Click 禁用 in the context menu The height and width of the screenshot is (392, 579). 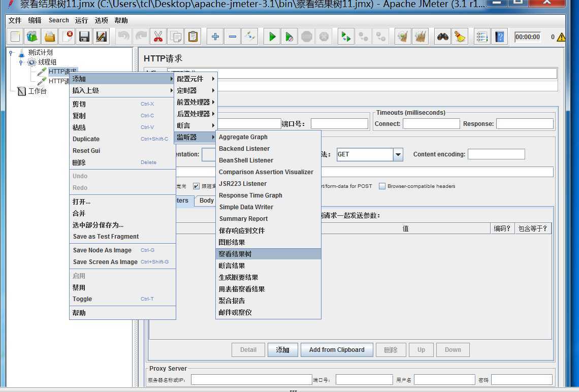122,287
